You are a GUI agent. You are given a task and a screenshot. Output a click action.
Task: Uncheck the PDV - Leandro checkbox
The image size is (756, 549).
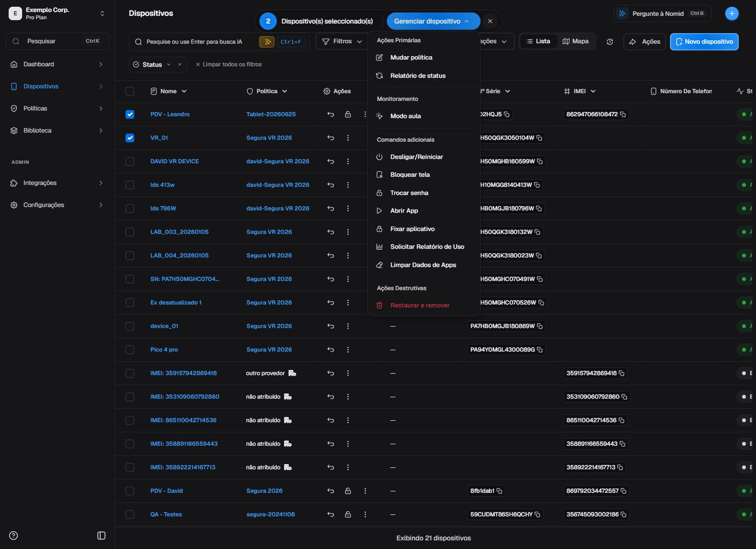click(130, 114)
